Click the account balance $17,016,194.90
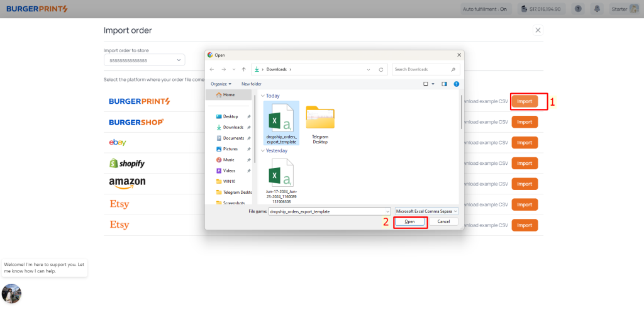 (x=541, y=9)
